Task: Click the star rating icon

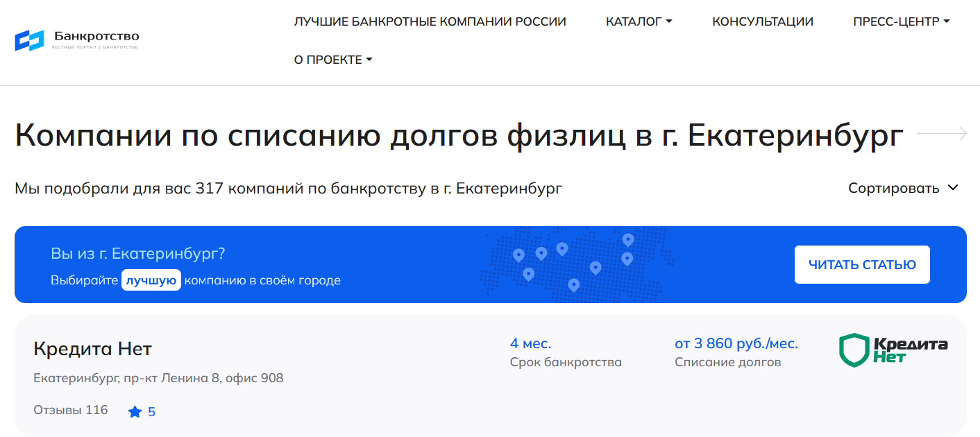Action: (x=135, y=412)
